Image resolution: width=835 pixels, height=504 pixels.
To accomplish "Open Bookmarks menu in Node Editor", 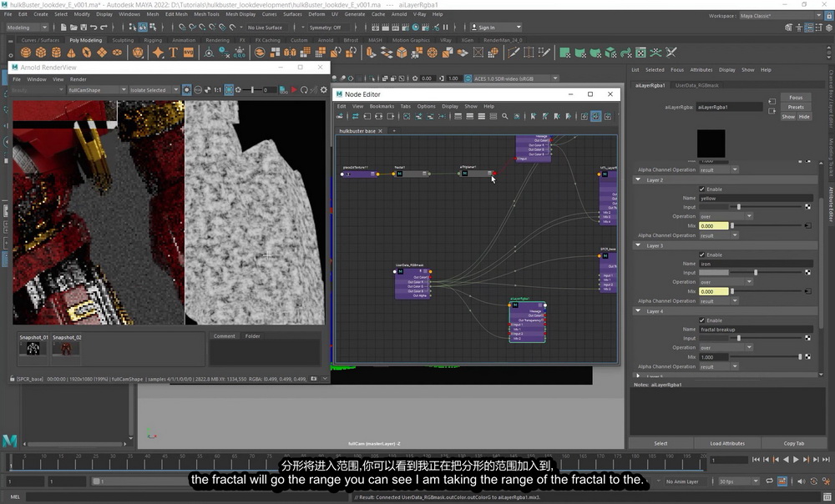I will coord(382,106).
